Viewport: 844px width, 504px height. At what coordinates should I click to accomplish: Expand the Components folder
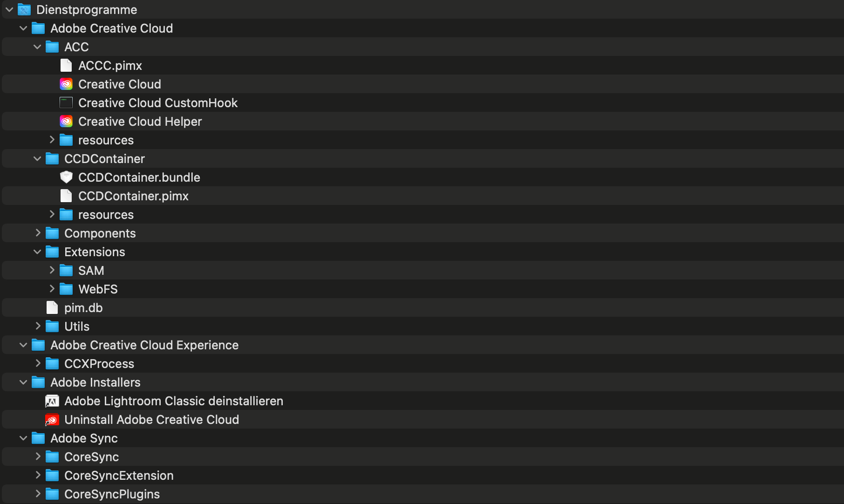(38, 233)
